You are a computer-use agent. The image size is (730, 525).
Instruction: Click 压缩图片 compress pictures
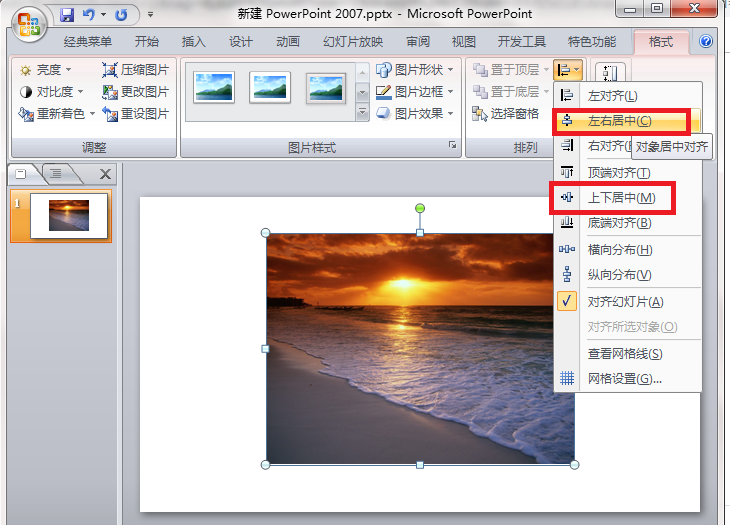(x=135, y=70)
